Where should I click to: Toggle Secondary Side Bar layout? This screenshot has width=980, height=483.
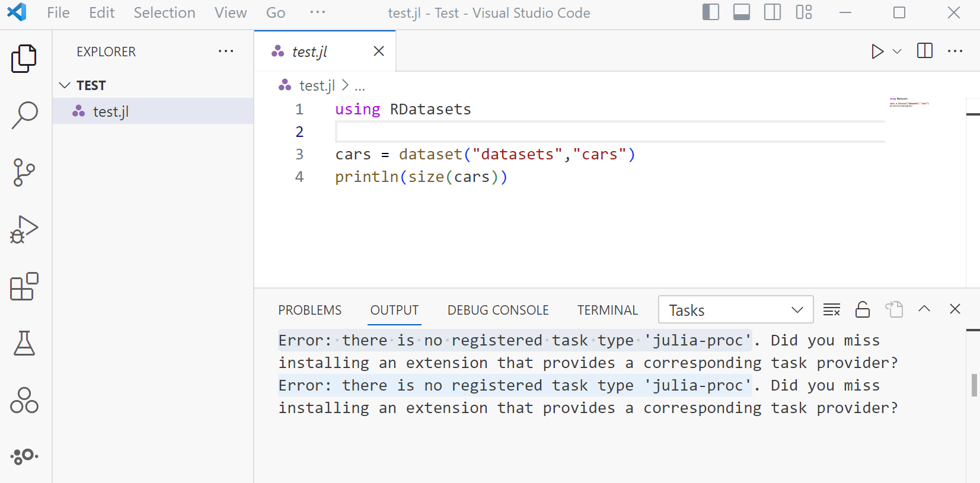772,12
